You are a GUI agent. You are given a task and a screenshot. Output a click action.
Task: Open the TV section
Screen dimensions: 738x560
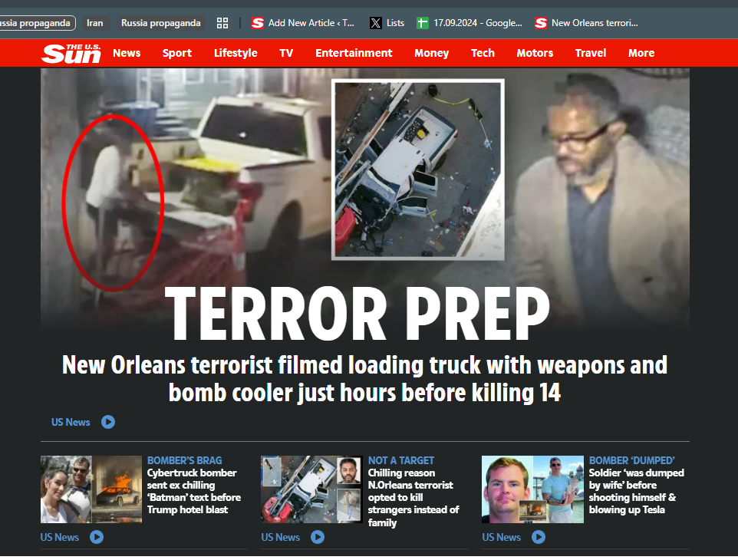pos(286,53)
